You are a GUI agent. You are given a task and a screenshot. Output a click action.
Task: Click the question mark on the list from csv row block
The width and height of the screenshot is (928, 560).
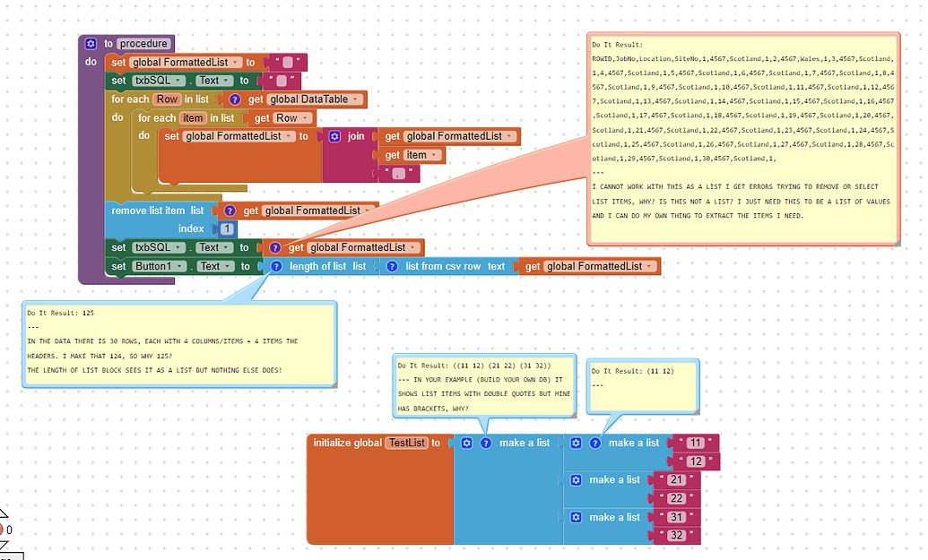tap(393, 266)
